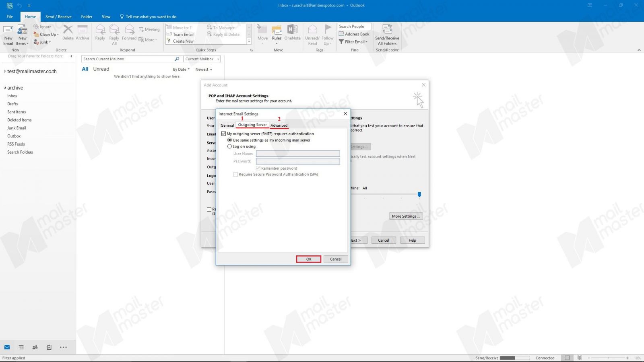This screenshot has width=644, height=362.
Task: Click the Reply icon
Action: point(100,29)
